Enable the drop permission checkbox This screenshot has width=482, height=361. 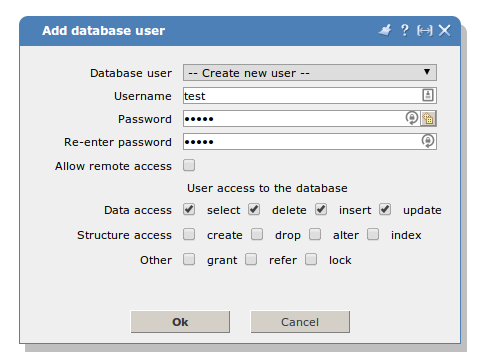(257, 234)
